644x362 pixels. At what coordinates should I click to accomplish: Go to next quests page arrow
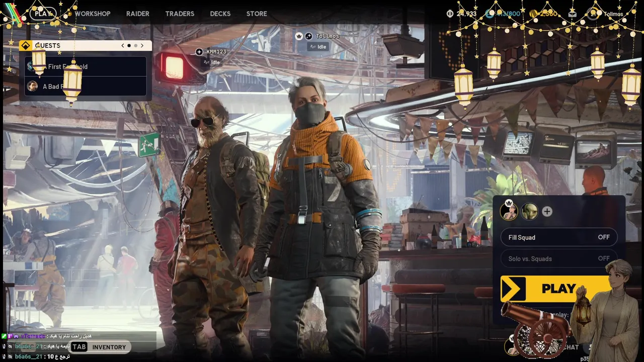(x=142, y=45)
